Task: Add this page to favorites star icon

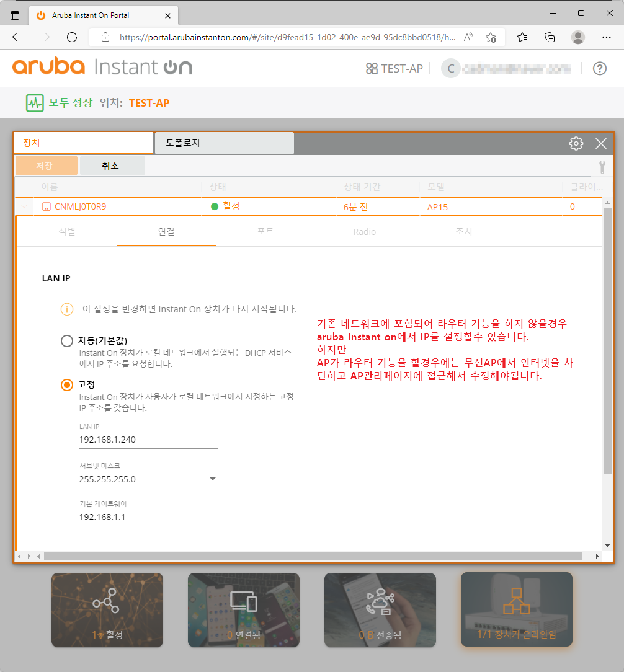Action: 491,37
